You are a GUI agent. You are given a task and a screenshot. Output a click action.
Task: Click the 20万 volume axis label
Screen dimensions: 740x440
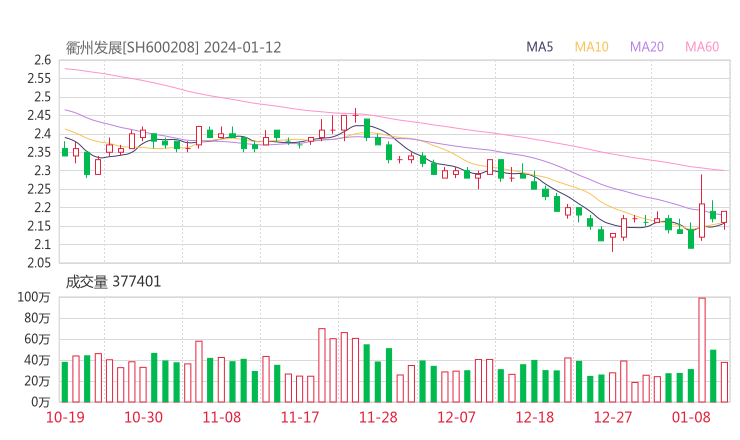(37, 381)
